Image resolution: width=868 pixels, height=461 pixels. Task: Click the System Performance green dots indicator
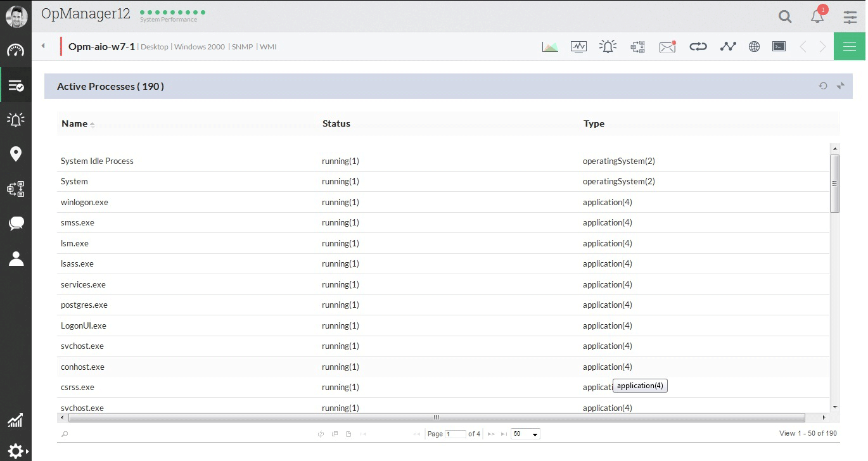coord(172,12)
